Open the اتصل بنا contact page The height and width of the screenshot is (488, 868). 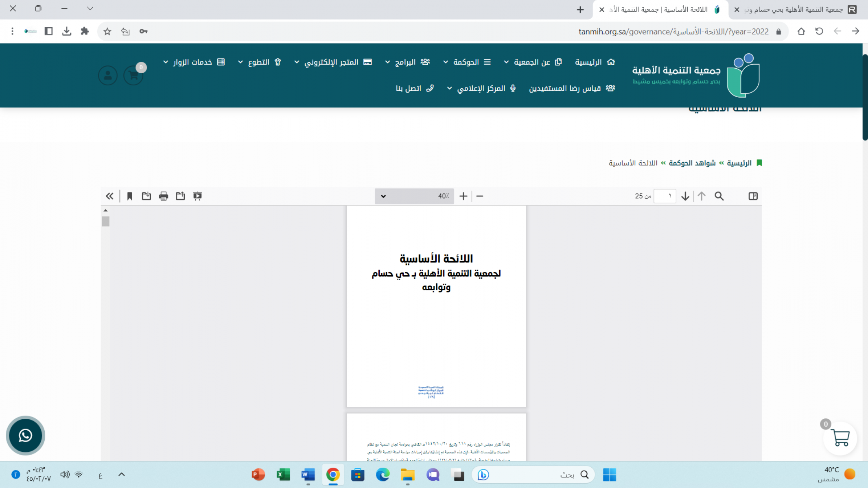click(415, 88)
